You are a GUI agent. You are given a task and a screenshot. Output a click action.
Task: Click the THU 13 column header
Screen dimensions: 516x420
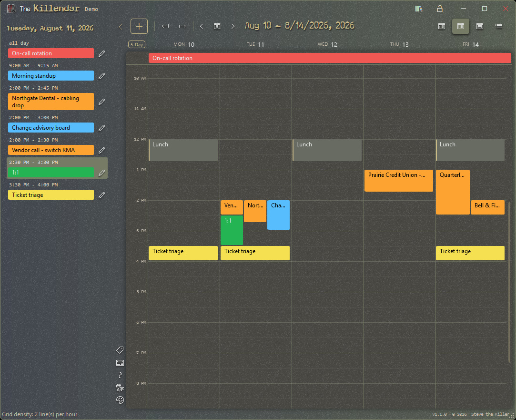(x=399, y=44)
